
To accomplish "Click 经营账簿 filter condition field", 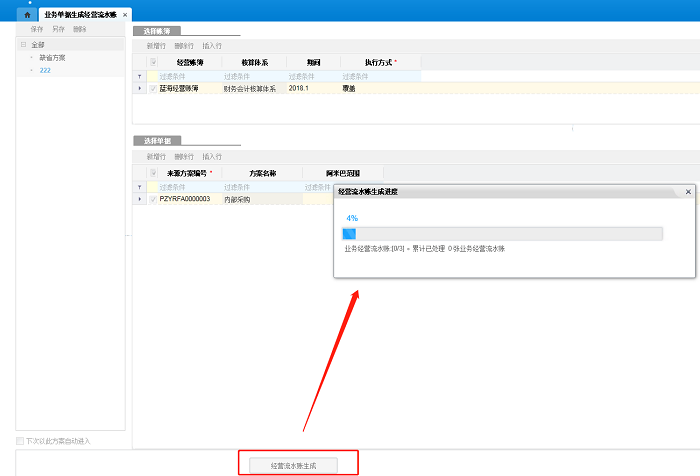I will (187, 76).
